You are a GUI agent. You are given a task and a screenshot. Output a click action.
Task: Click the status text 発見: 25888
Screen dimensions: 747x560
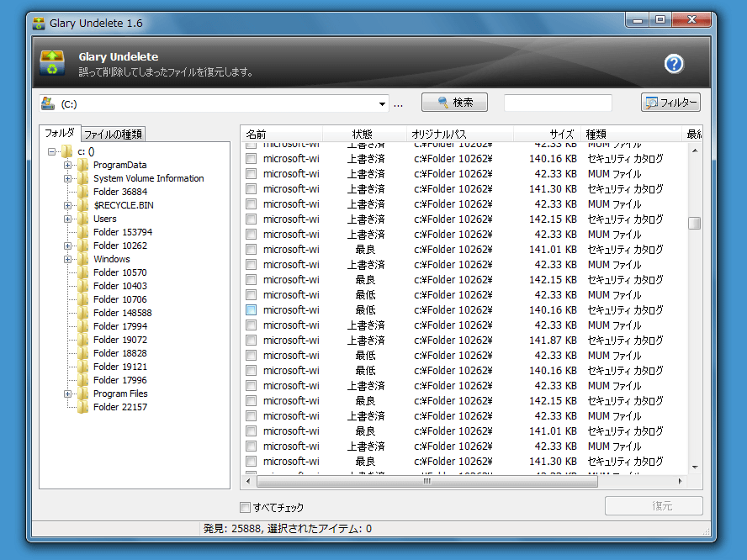tap(232, 529)
